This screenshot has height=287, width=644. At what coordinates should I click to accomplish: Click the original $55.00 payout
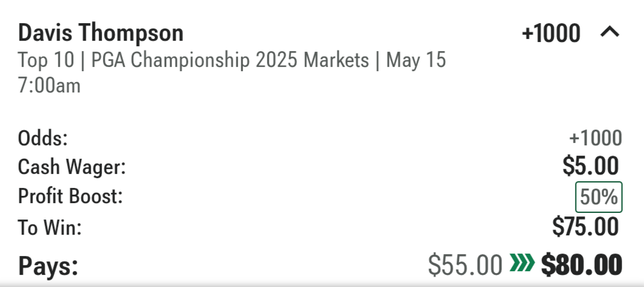tap(465, 265)
